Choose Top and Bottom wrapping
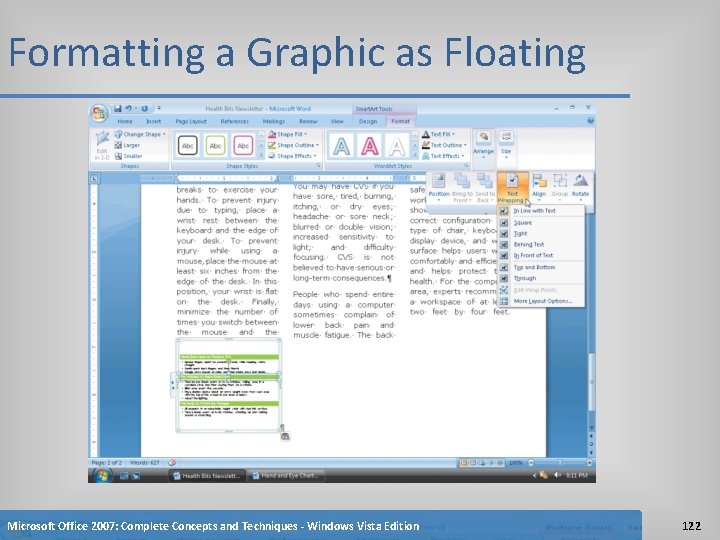Image resolution: width=720 pixels, height=540 pixels. tap(541, 267)
